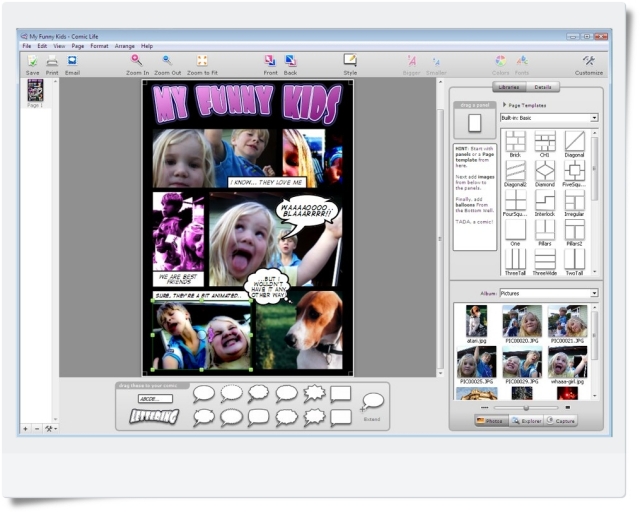This screenshot has height=512, width=640.
Task: Open the Colors palette icon
Action: 500,61
